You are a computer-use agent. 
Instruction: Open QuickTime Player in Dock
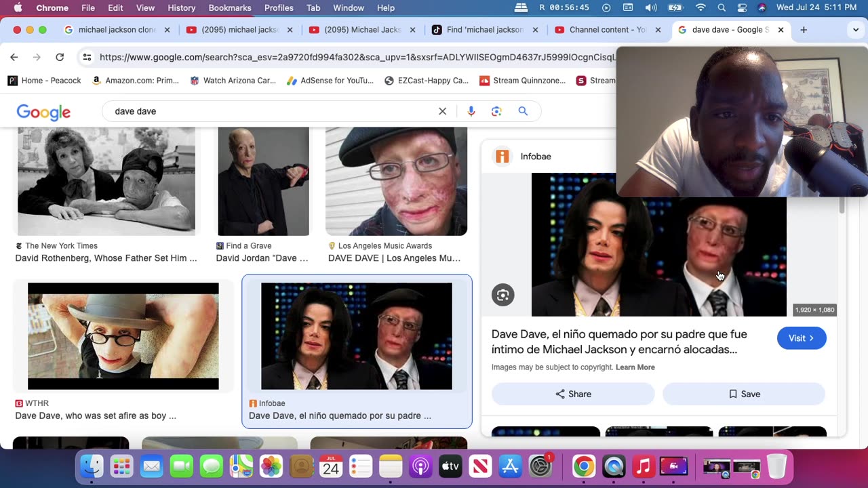[614, 466]
